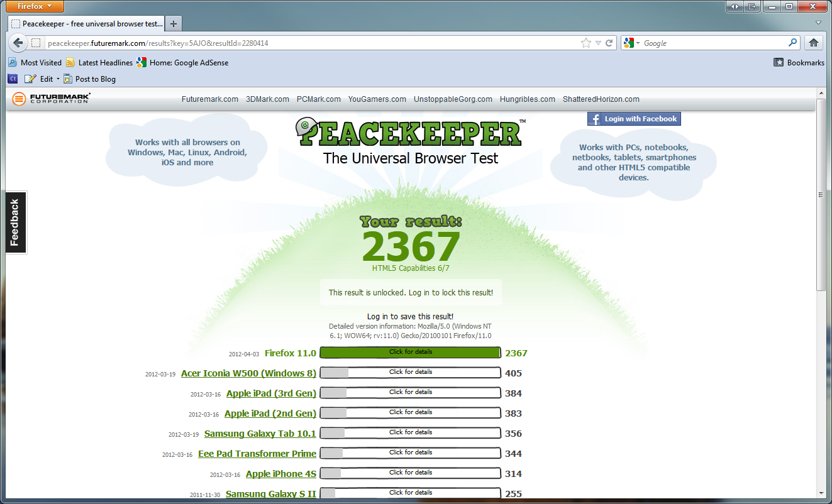Click the green Firefox 11.0 details bar
Viewport: 832px width, 504px height.
coord(410,353)
